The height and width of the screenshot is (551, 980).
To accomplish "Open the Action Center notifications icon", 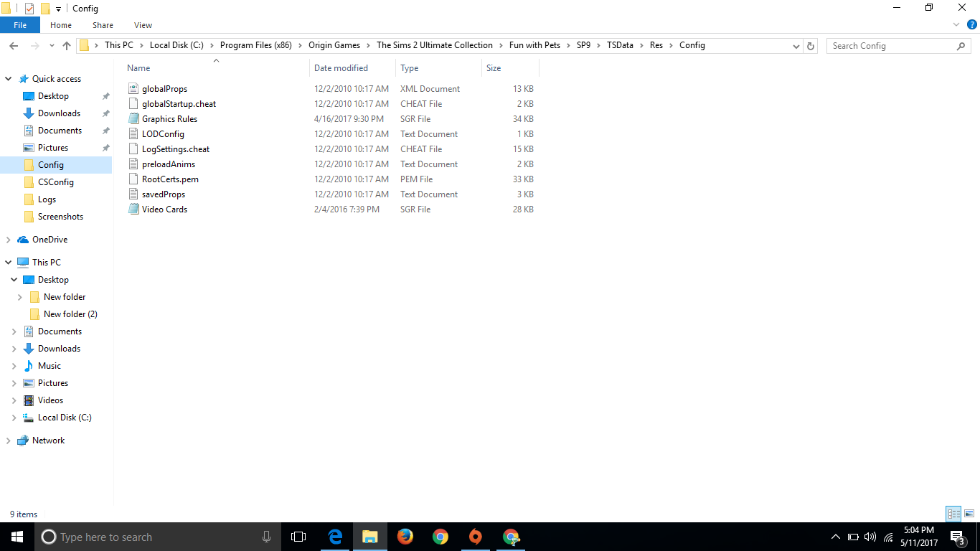I will (x=957, y=537).
